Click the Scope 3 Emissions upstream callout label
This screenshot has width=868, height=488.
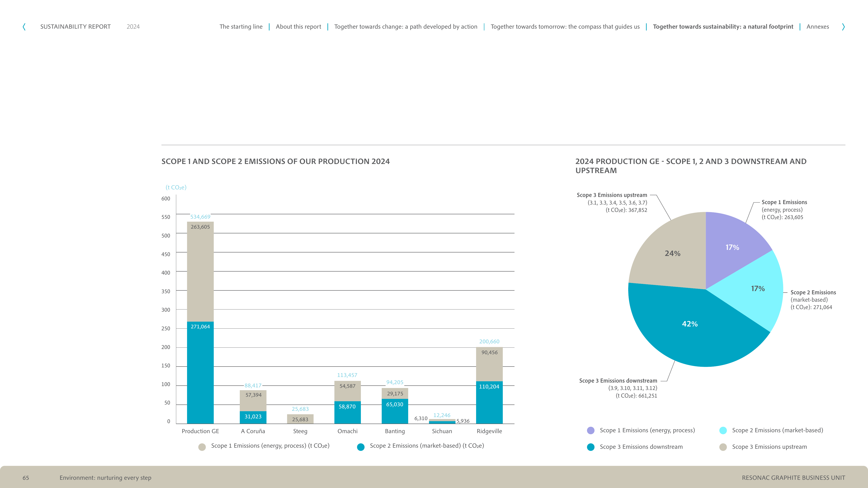click(x=612, y=195)
